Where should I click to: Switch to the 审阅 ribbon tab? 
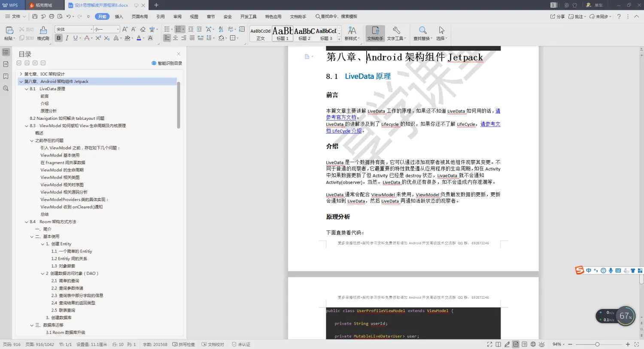177,17
